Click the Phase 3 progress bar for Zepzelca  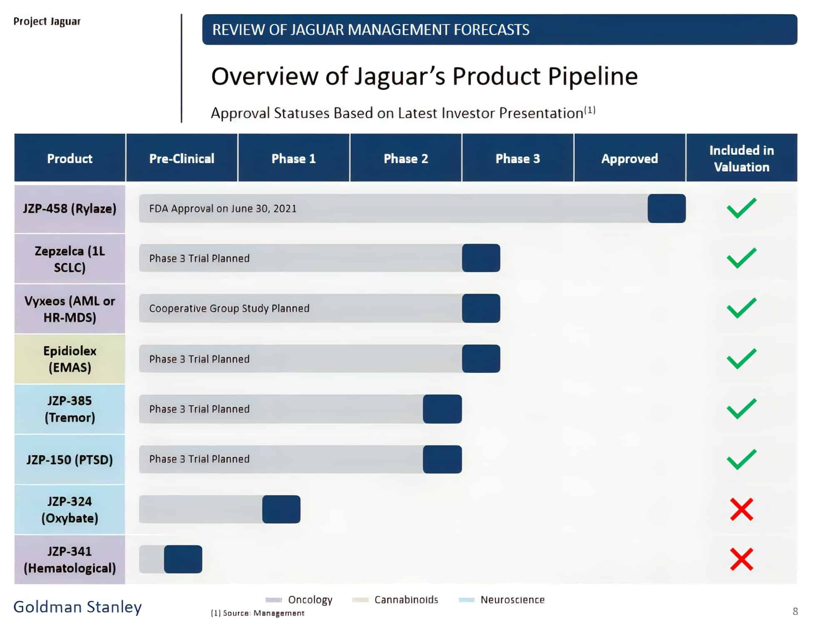point(481,258)
